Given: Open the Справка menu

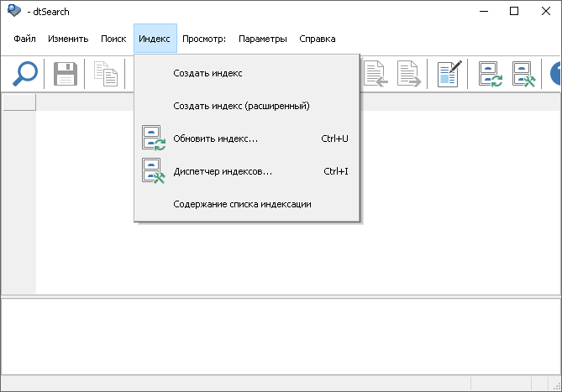Looking at the screenshot, I should pos(318,39).
